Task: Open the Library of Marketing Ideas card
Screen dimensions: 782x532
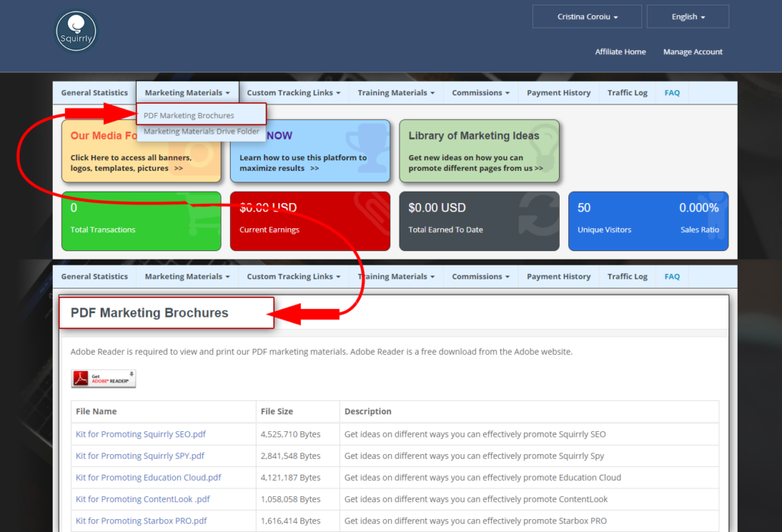Action: click(480, 151)
